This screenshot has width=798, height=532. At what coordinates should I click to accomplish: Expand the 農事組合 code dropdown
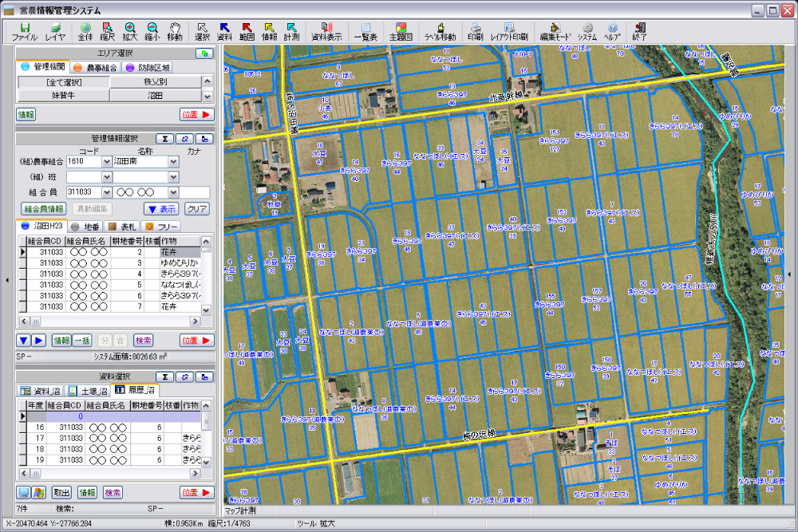pyautogui.click(x=106, y=162)
